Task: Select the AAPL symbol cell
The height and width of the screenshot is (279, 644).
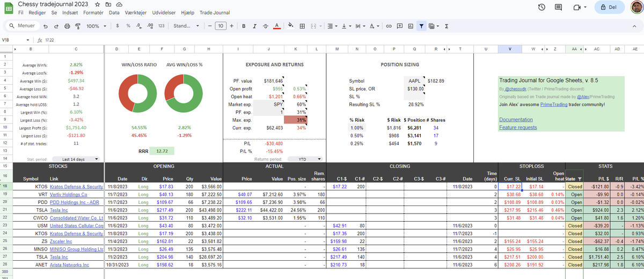Action: tap(414, 80)
